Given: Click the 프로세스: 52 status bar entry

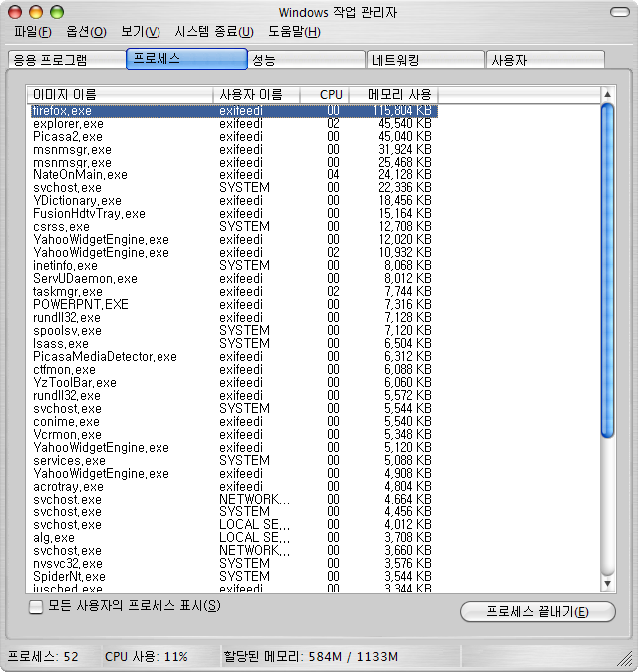Looking at the screenshot, I should click(43, 657).
